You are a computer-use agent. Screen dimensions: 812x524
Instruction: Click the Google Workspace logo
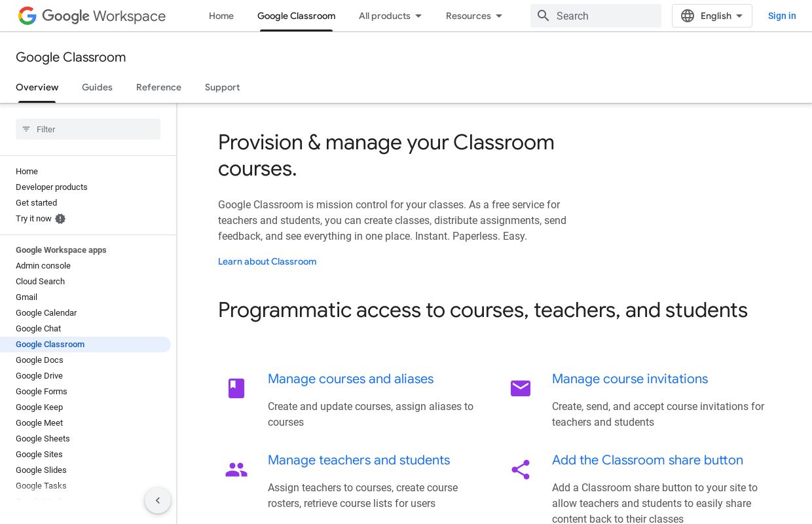click(92, 16)
